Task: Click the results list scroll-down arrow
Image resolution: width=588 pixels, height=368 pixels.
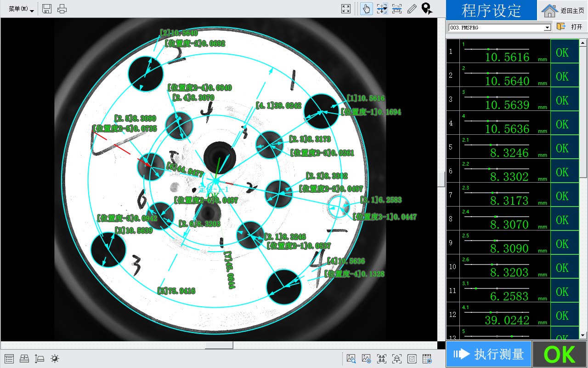Action: pos(583,335)
